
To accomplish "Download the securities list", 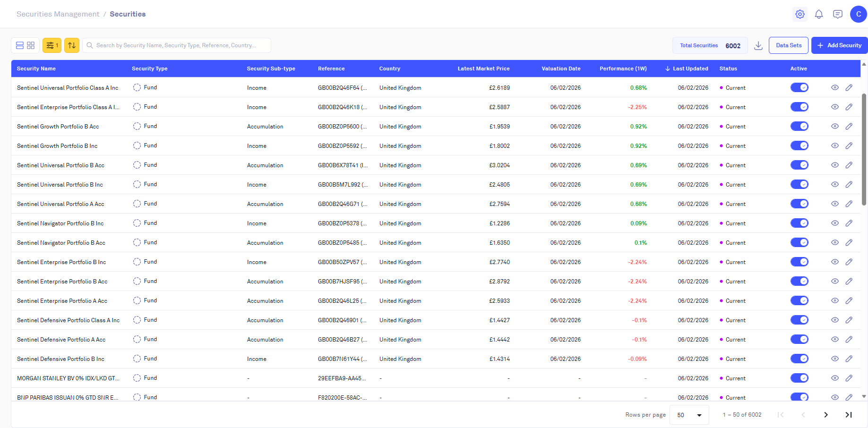I will coord(758,45).
